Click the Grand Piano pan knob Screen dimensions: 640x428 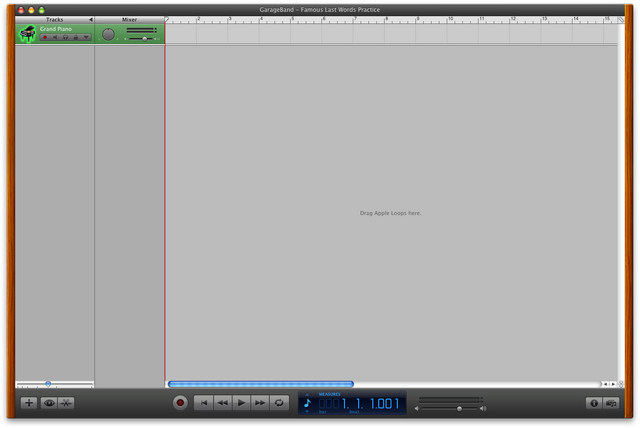tap(108, 34)
